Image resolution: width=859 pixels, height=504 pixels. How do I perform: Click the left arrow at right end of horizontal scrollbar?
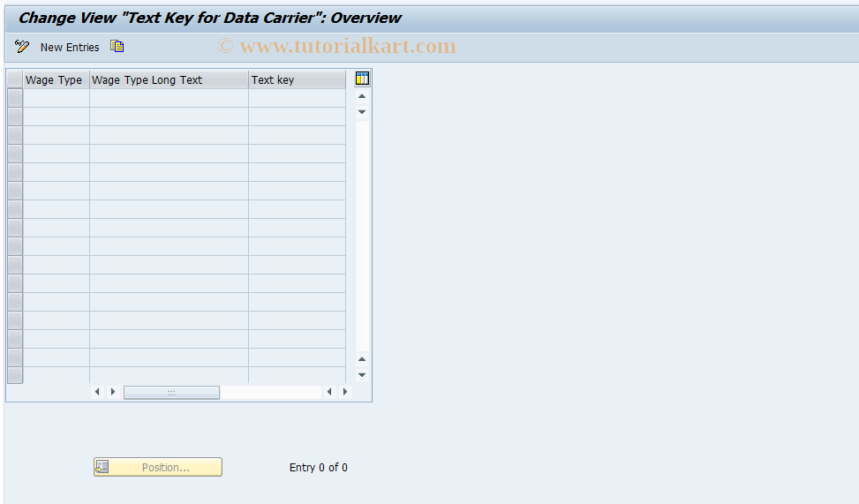(329, 392)
